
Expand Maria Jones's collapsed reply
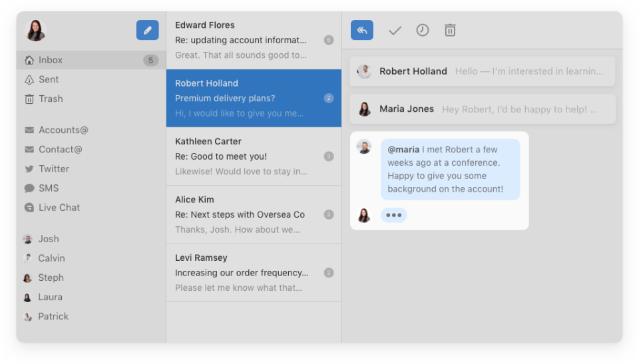point(482,109)
